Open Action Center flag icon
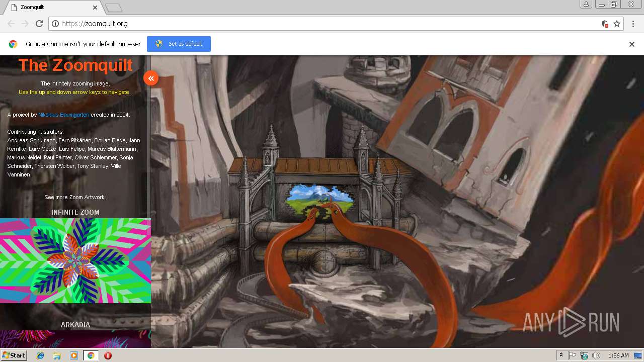The image size is (644, 362). pos(572,355)
